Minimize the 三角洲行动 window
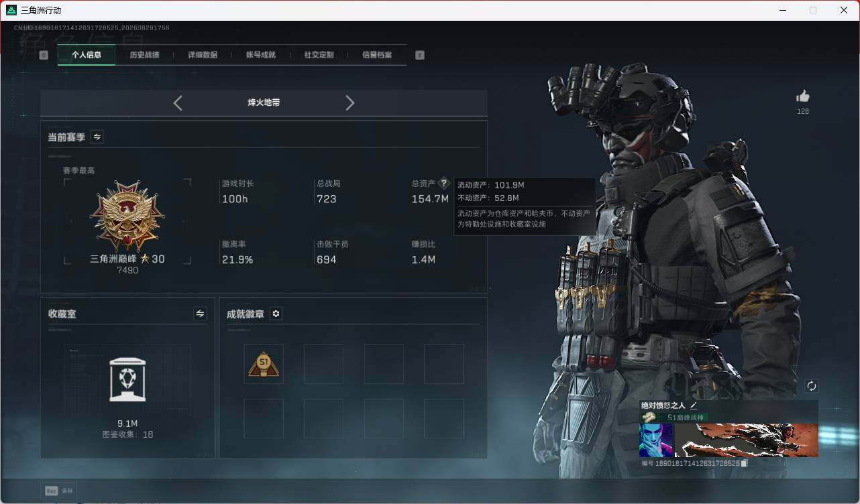This screenshot has width=860, height=504. (x=783, y=10)
